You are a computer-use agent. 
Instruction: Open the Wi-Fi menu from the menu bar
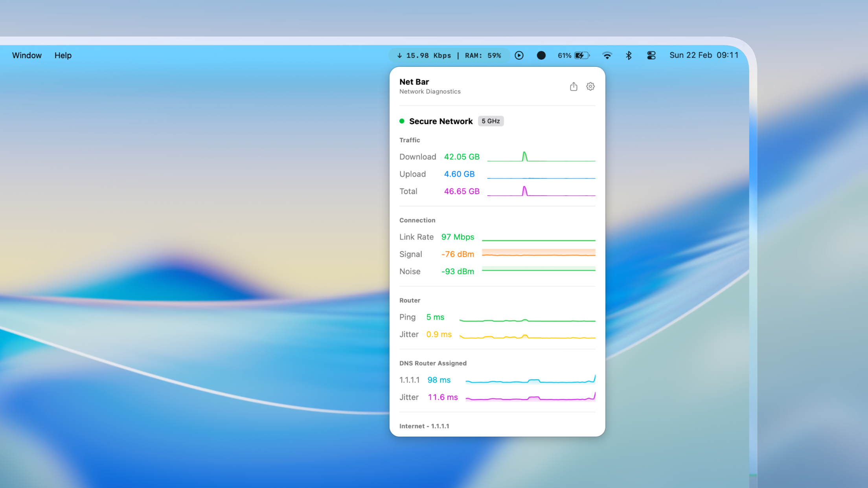[607, 55]
